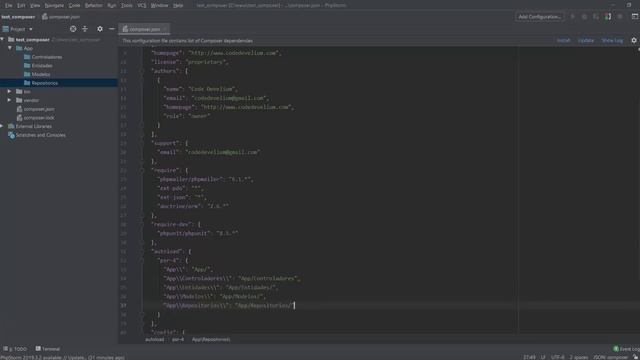Viewport: 640px width, 360px height.
Task: Open the Tools menu
Action: coord(127,5)
